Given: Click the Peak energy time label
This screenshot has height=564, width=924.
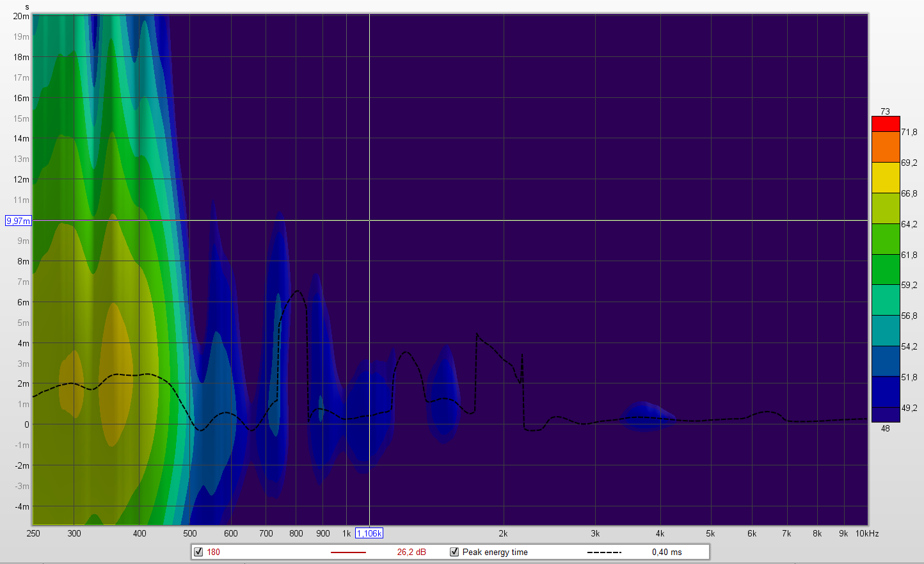Looking at the screenshot, I should click(495, 552).
